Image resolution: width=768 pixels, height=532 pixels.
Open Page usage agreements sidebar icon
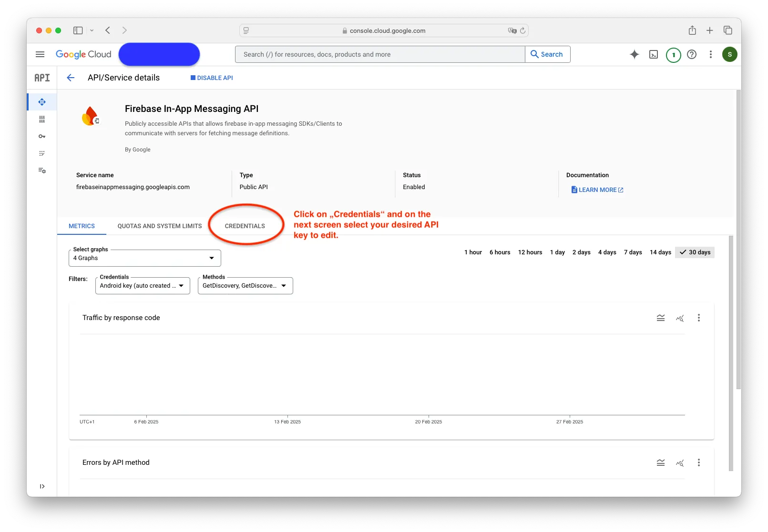tap(42, 171)
